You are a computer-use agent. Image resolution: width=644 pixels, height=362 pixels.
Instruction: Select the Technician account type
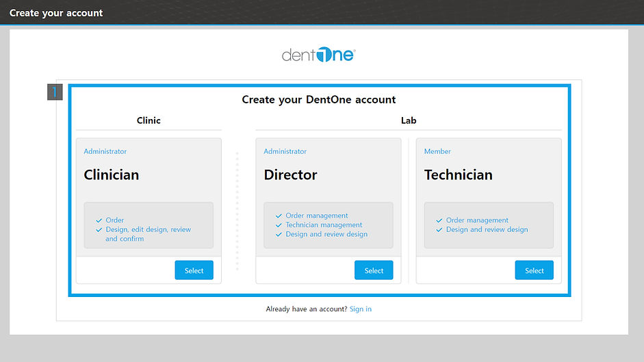click(534, 270)
